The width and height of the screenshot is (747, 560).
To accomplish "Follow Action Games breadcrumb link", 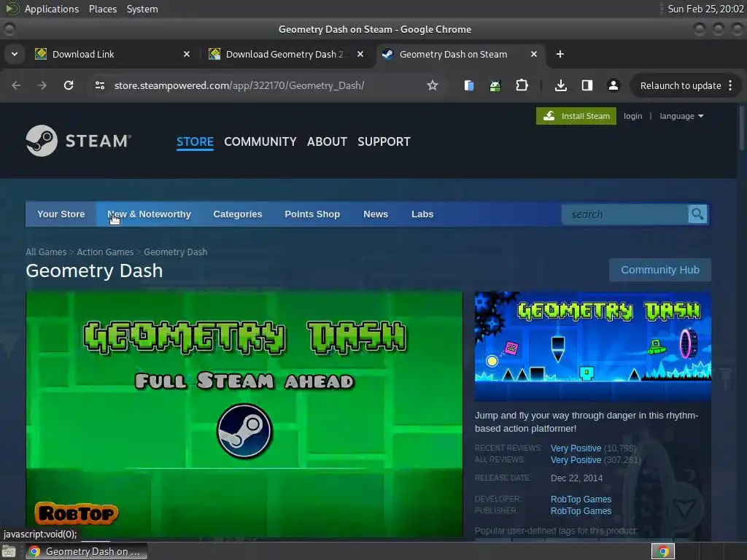I will pos(105,252).
